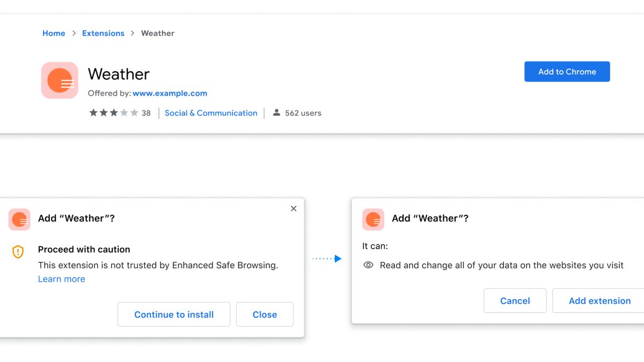Click the dotted arrow between the two dialogs

tap(327, 258)
